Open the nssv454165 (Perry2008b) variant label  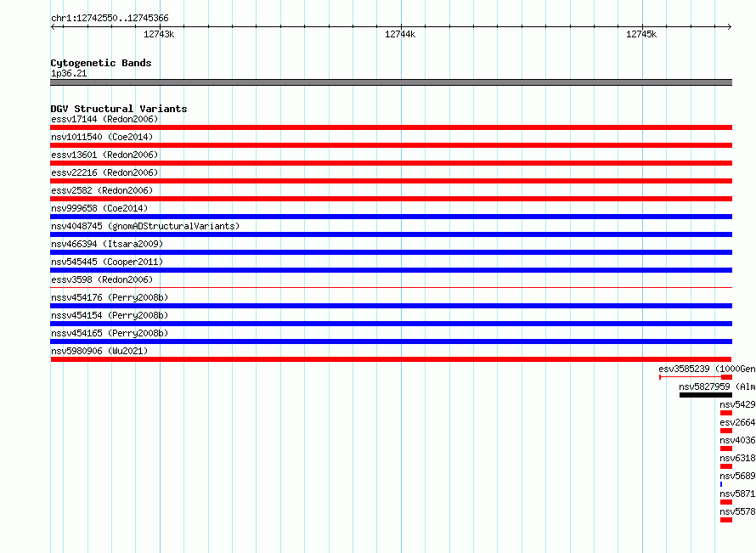click(110, 333)
